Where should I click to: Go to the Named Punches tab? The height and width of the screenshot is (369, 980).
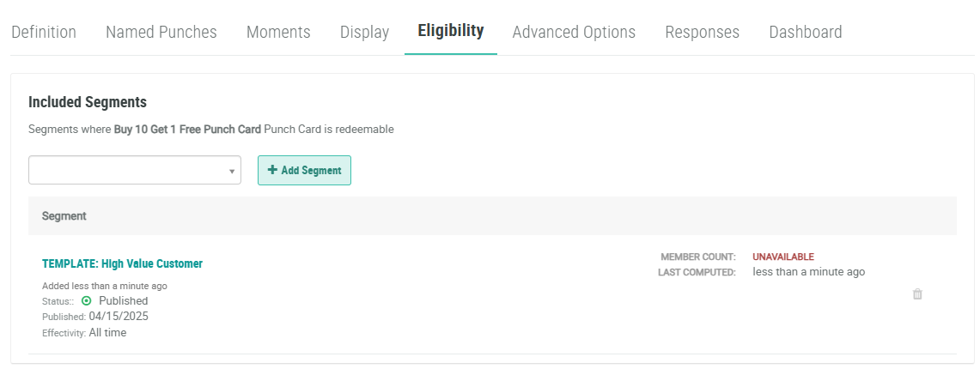[x=161, y=32]
